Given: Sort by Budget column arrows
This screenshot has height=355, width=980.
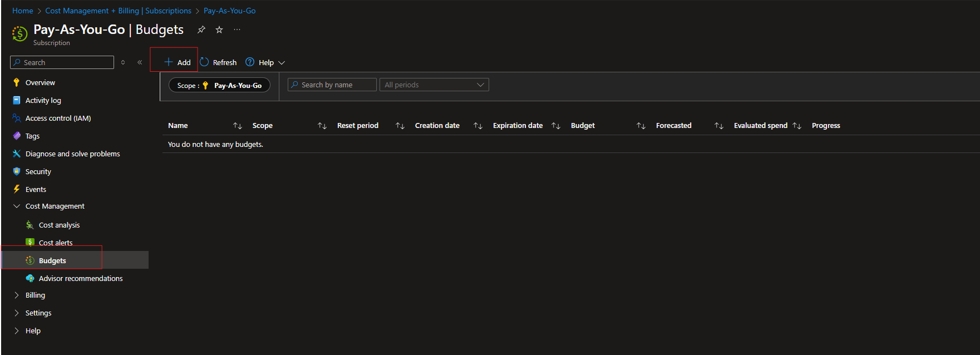Looking at the screenshot, I should point(641,126).
